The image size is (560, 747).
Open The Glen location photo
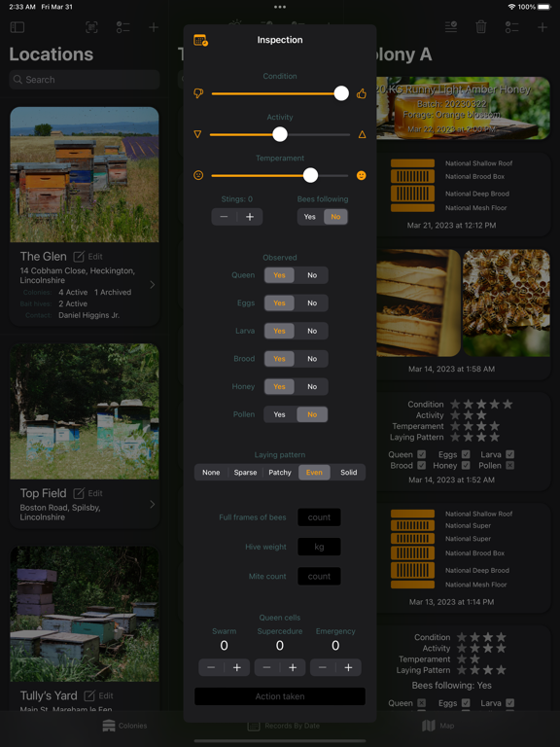85,174
